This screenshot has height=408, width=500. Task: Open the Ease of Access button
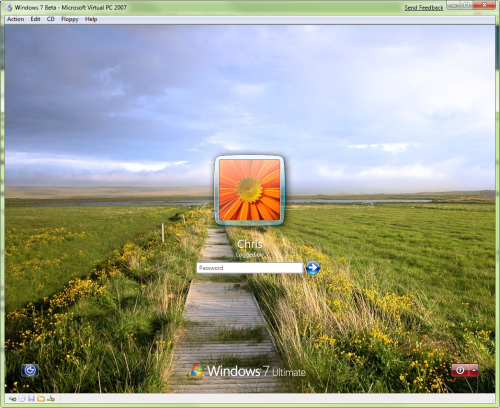click(30, 370)
